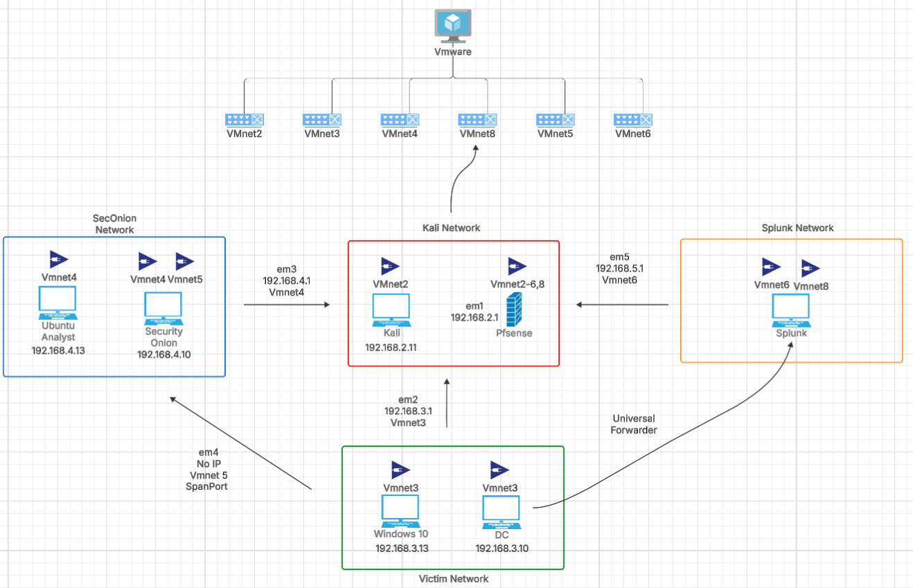Select the Kali computer icon
This screenshot has width=913, height=588.
(x=391, y=311)
